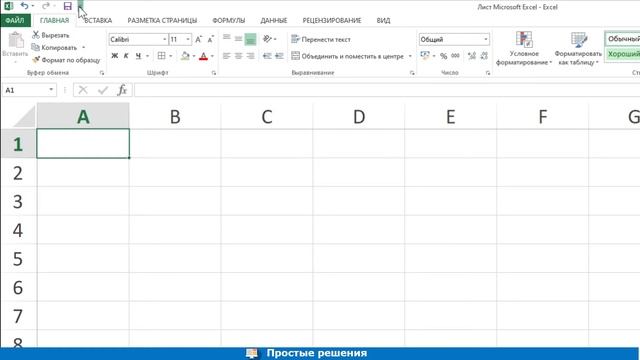Cut selection with Вырезать

(x=51, y=35)
